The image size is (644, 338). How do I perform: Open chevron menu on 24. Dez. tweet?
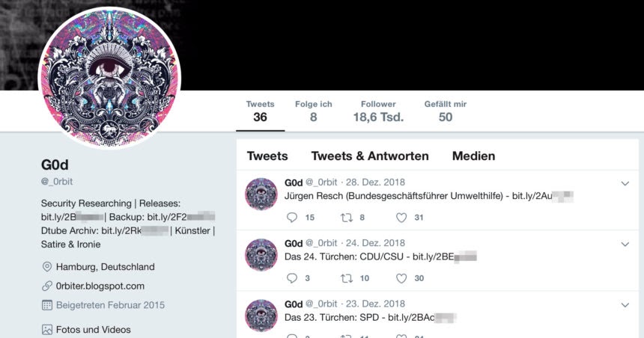(625, 244)
